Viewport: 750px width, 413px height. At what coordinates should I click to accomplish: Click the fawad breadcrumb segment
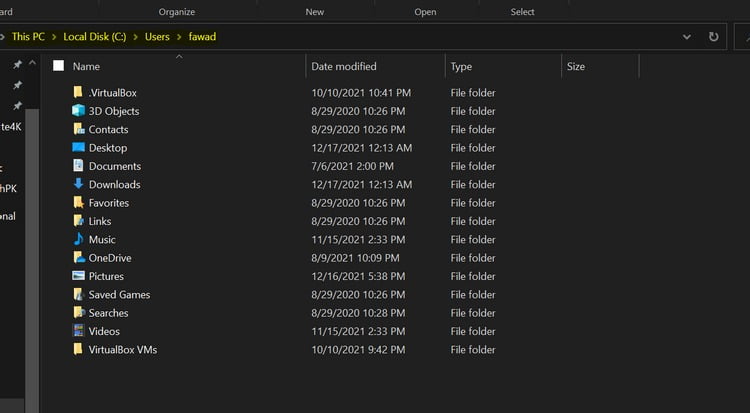click(202, 36)
